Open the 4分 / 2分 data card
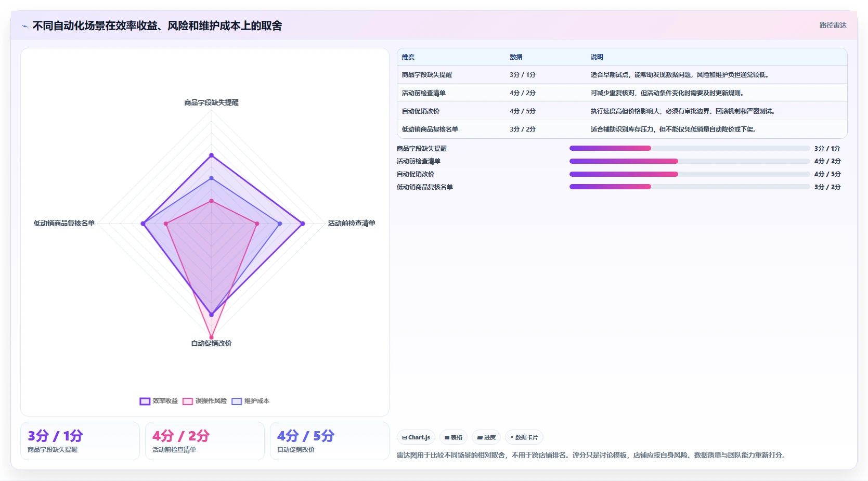The height and width of the screenshot is (481, 868). click(x=205, y=441)
